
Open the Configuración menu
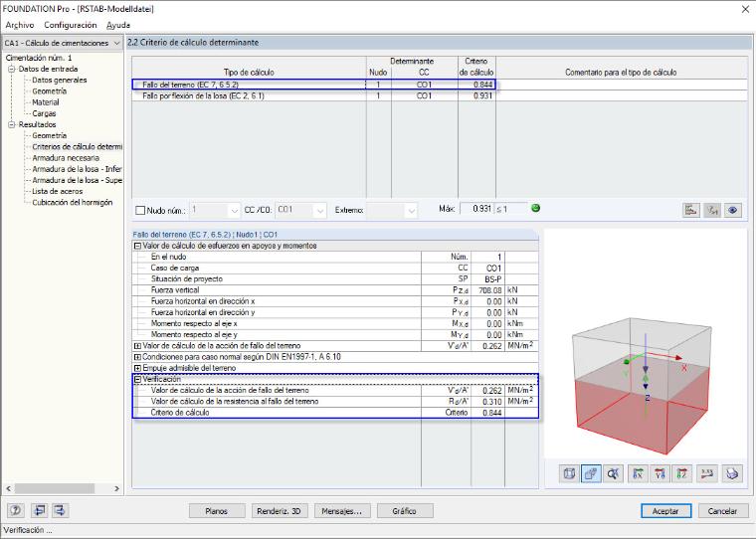[x=71, y=25]
